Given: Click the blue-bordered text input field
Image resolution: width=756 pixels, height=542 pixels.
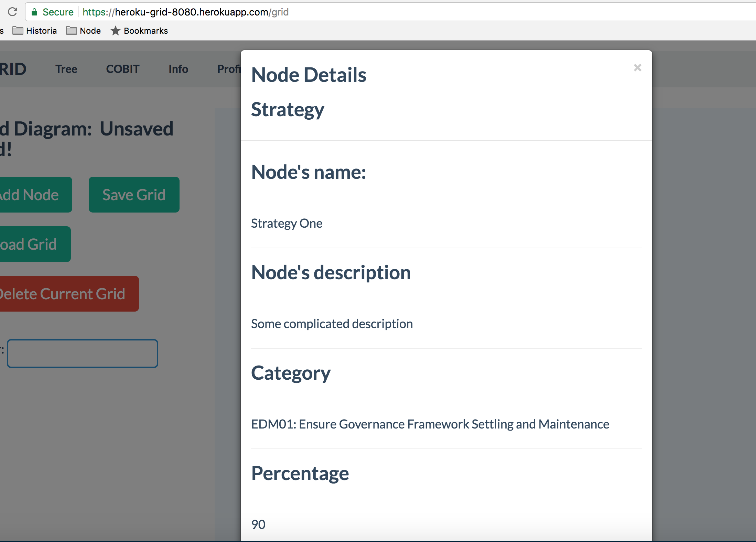Looking at the screenshot, I should [x=83, y=354].
